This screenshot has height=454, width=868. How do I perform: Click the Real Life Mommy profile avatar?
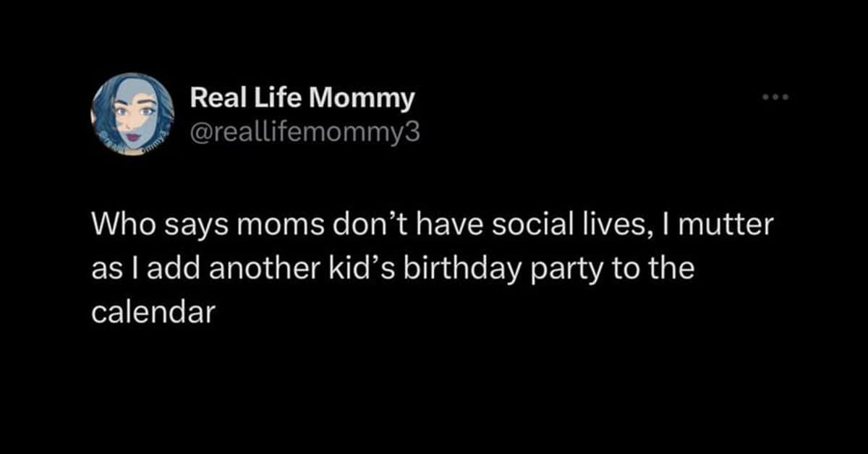(x=132, y=113)
